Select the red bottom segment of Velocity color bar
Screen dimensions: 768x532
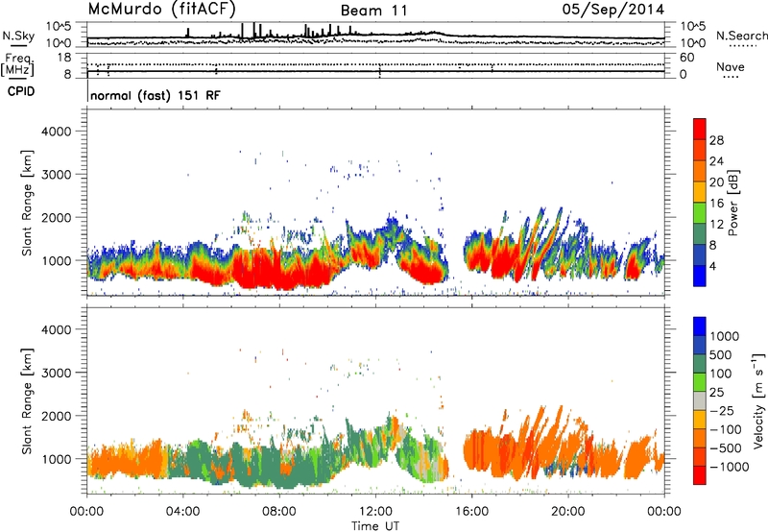click(700, 475)
